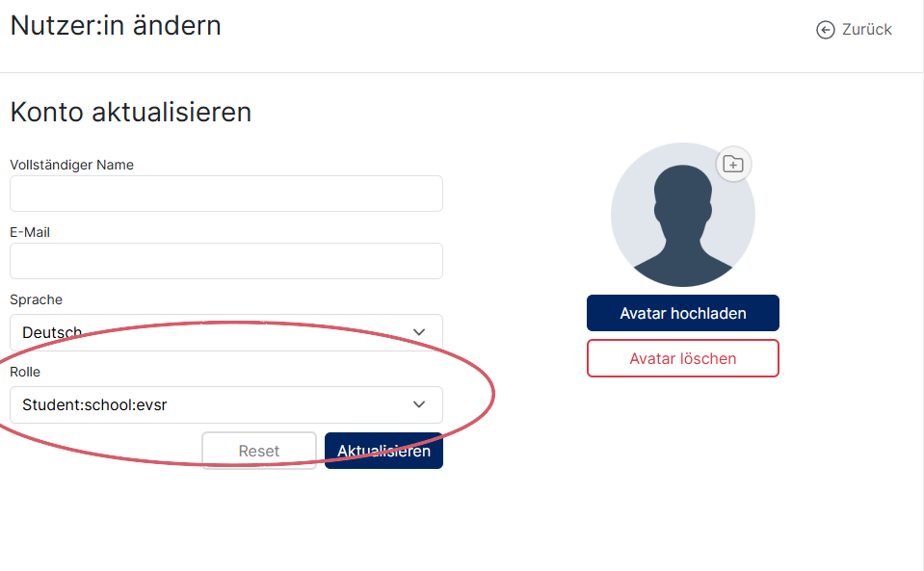Click the Avatar hochladen button
924x571 pixels.
pos(683,313)
